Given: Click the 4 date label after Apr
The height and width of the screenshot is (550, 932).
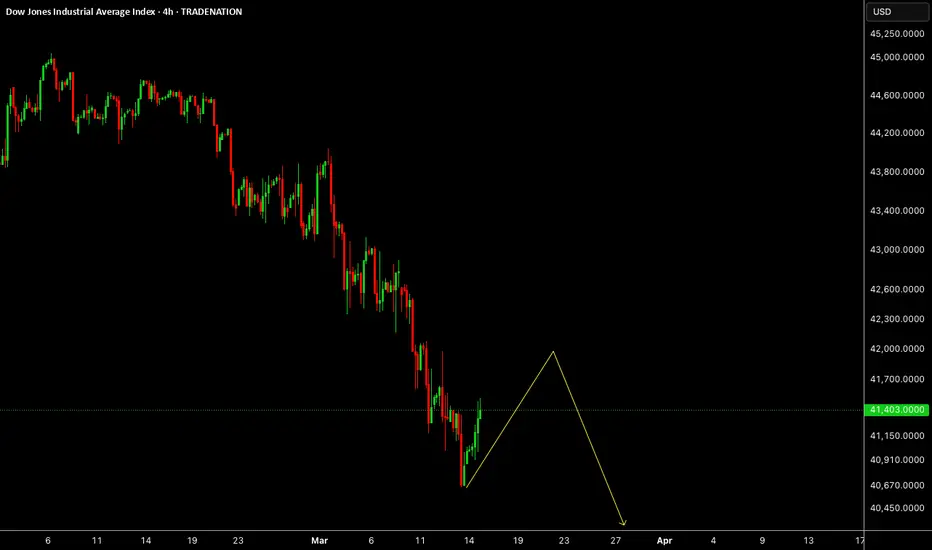Looking at the screenshot, I should [713, 540].
